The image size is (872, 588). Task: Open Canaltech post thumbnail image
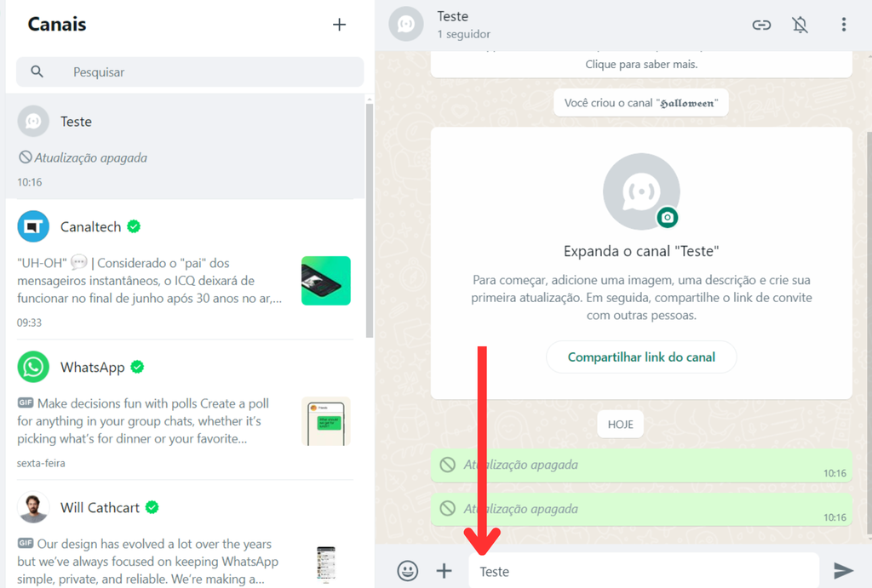tap(326, 281)
